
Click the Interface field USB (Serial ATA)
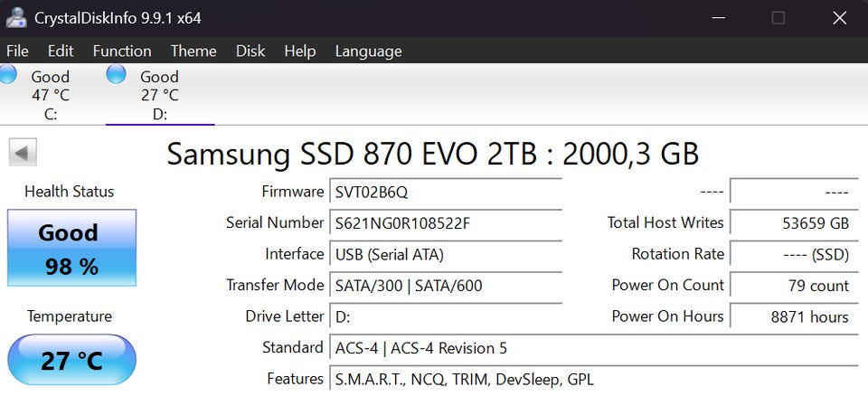446,254
